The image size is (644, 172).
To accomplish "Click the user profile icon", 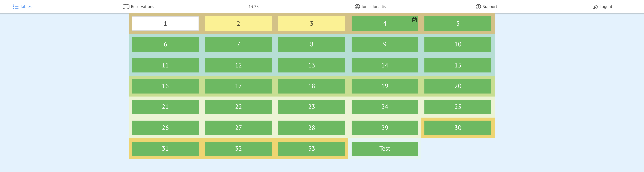I will point(357,7).
